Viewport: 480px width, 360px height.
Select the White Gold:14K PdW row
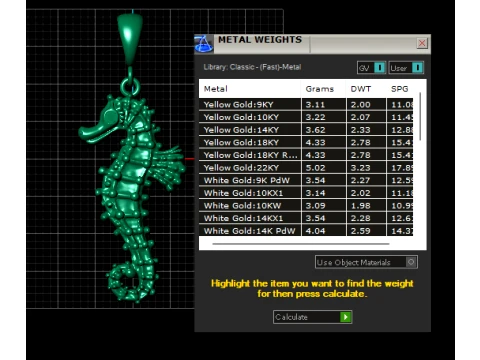[x=306, y=231]
